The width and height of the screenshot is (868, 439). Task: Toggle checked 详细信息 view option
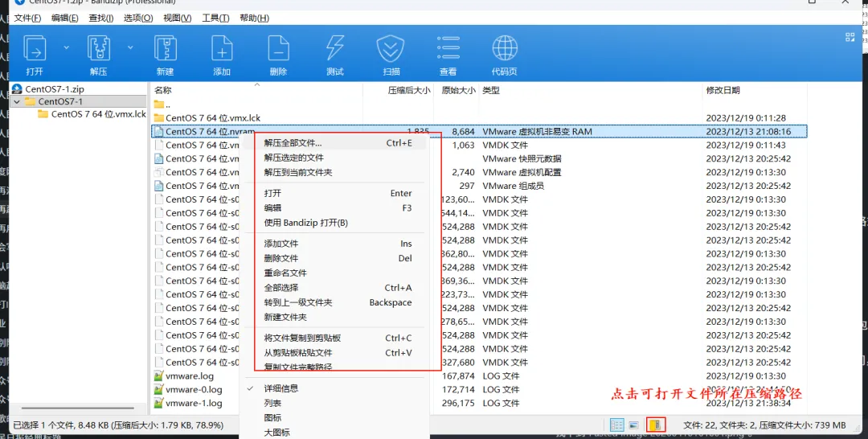click(x=334, y=388)
